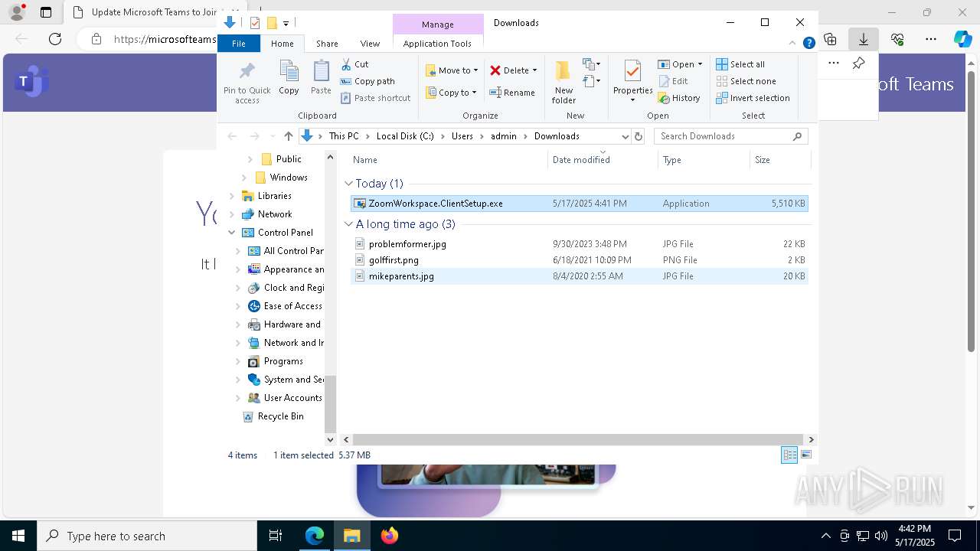The width and height of the screenshot is (980, 551).
Task: Click Invert selection
Action: (x=753, y=98)
